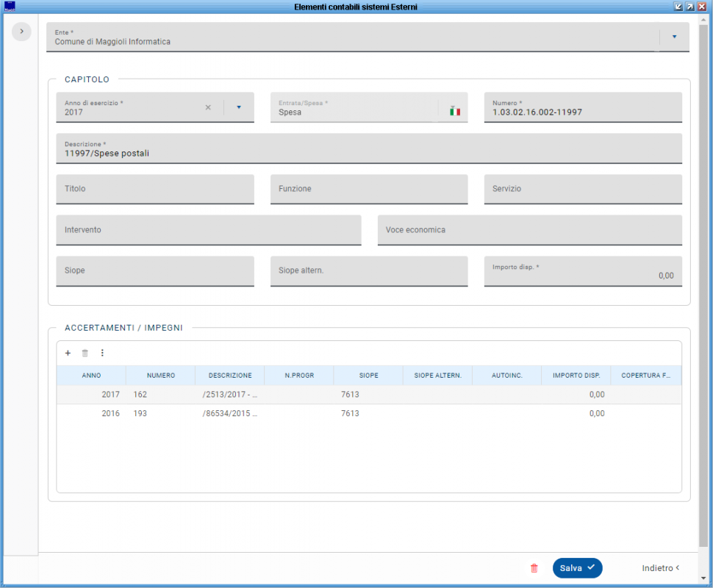Click the Siope altern. field
Viewport: 713px width, 588px height.
point(368,270)
